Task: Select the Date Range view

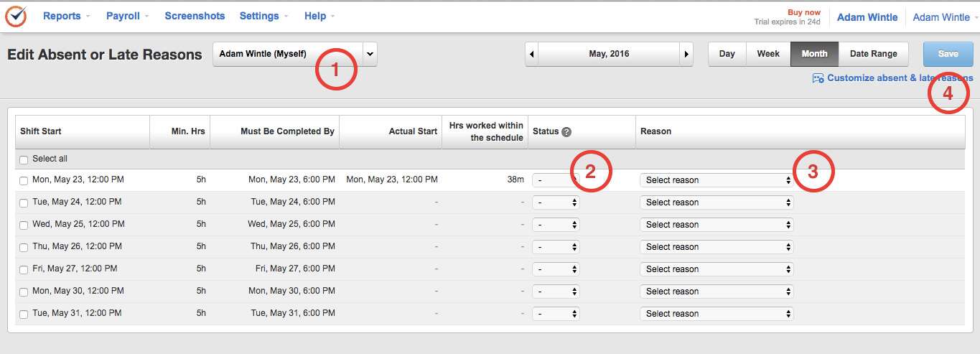Action: coord(873,54)
